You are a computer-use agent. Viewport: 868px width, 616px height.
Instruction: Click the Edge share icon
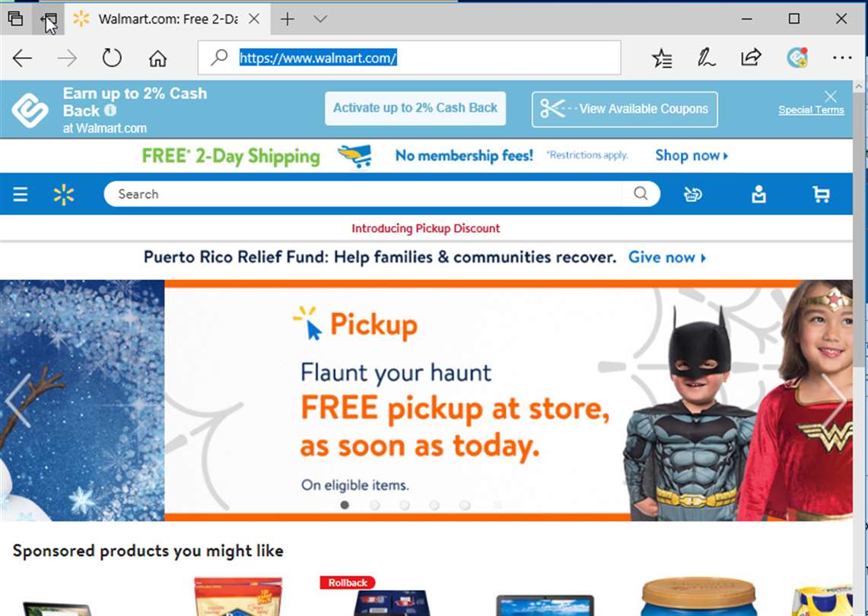click(751, 58)
